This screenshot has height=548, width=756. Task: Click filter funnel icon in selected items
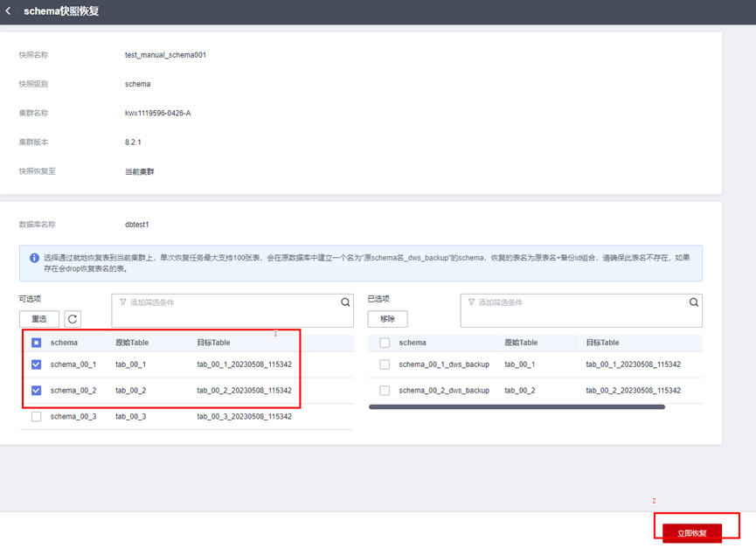pyautogui.click(x=471, y=302)
